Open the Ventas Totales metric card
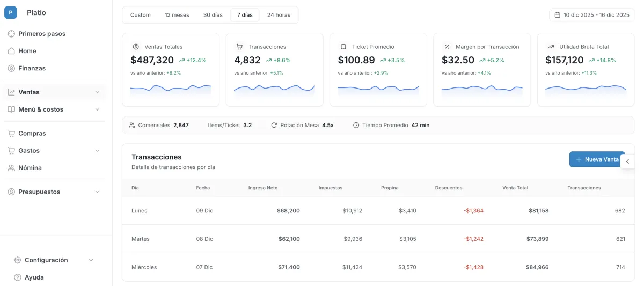 tap(171, 70)
